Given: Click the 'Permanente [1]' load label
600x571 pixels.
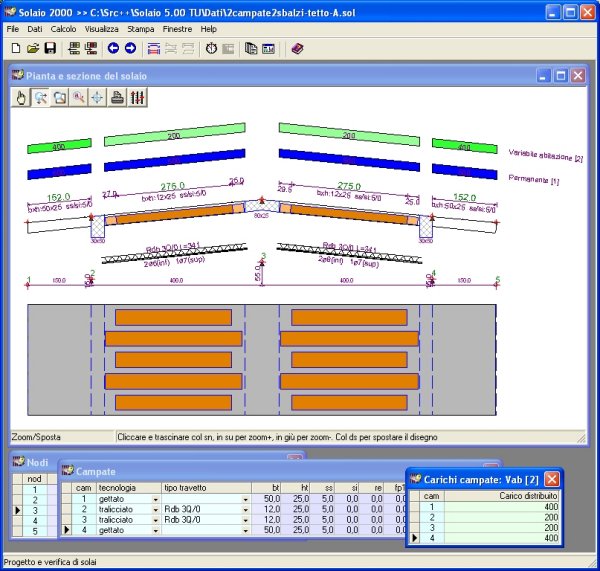Looking at the screenshot, I should click(534, 179).
